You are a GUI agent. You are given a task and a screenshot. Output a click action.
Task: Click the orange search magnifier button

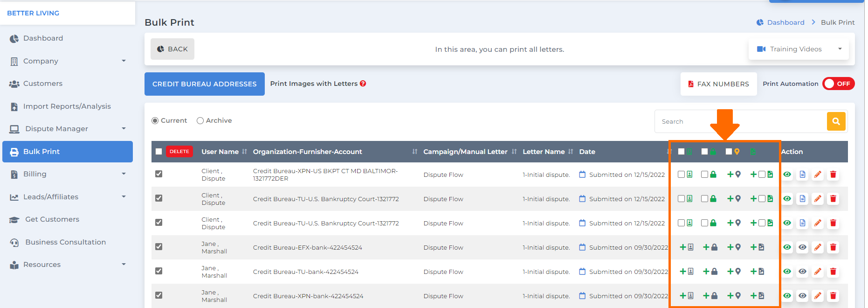[836, 121]
